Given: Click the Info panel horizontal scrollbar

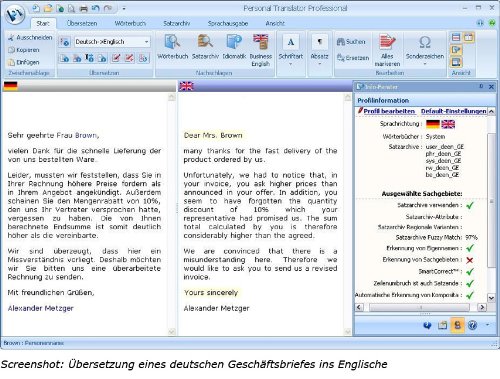Looking at the screenshot, I should [x=421, y=307].
